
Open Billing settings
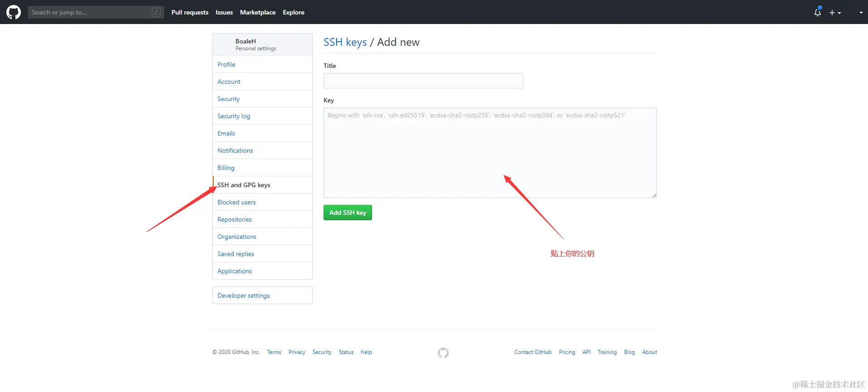pyautogui.click(x=262, y=168)
